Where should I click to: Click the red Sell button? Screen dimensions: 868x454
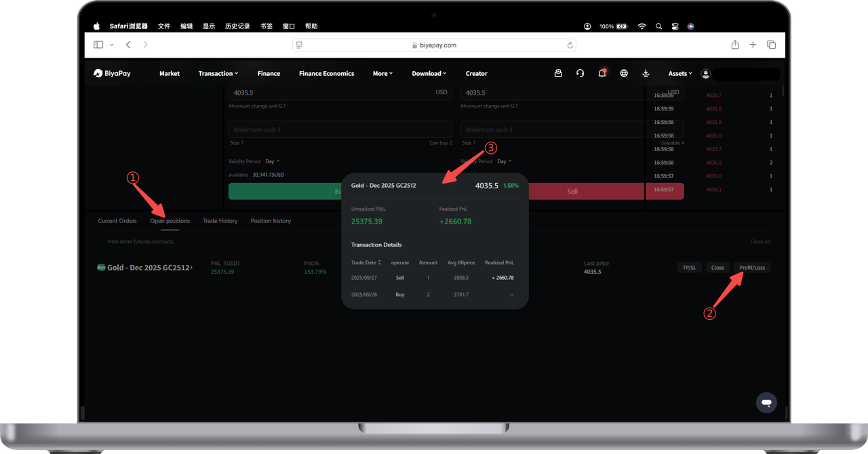[572, 191]
